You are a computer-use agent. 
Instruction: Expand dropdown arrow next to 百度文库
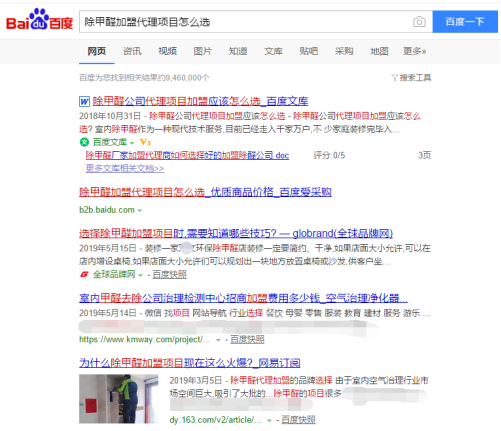pyautogui.click(x=132, y=143)
